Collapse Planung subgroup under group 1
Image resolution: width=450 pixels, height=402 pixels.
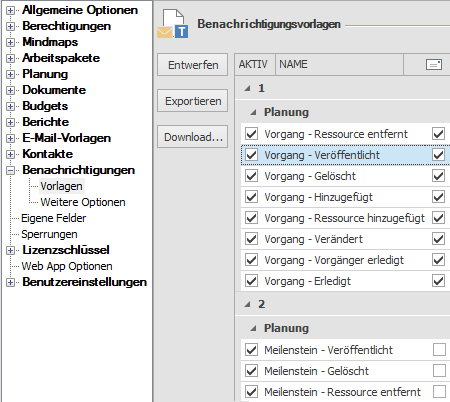(x=254, y=112)
